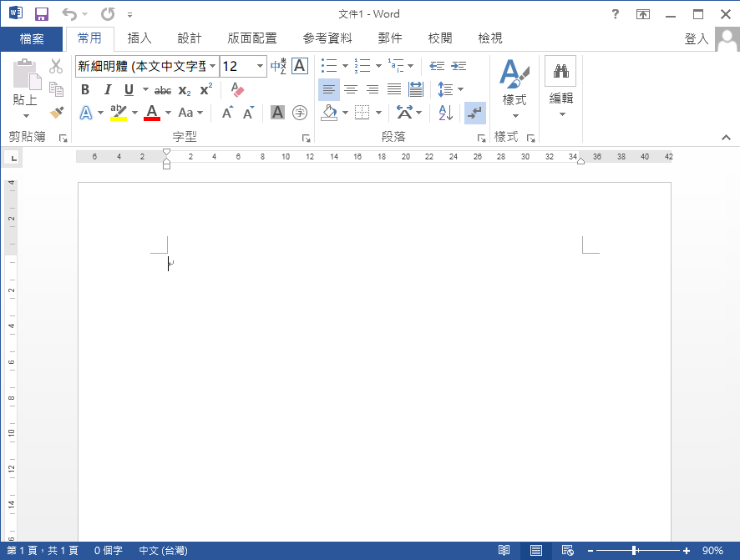Increase paragraph indent
This screenshot has height=560, width=740.
tap(459, 66)
